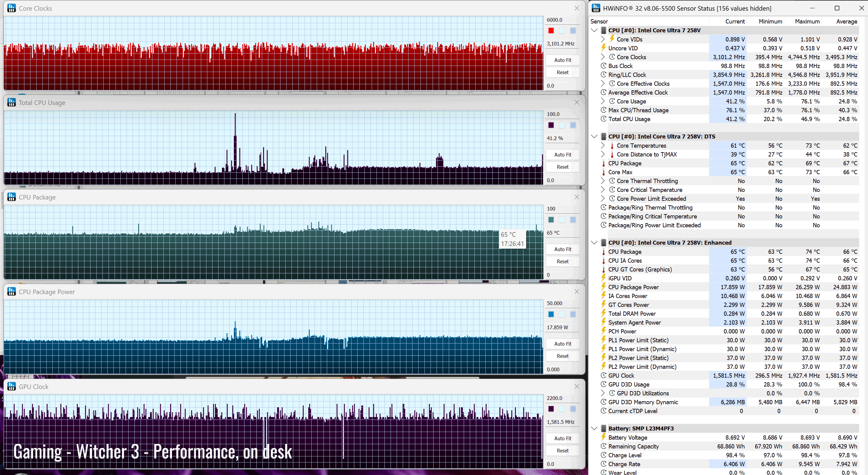This screenshot has width=868, height=475.
Task: Click the Current column header
Action: pyautogui.click(x=728, y=21)
